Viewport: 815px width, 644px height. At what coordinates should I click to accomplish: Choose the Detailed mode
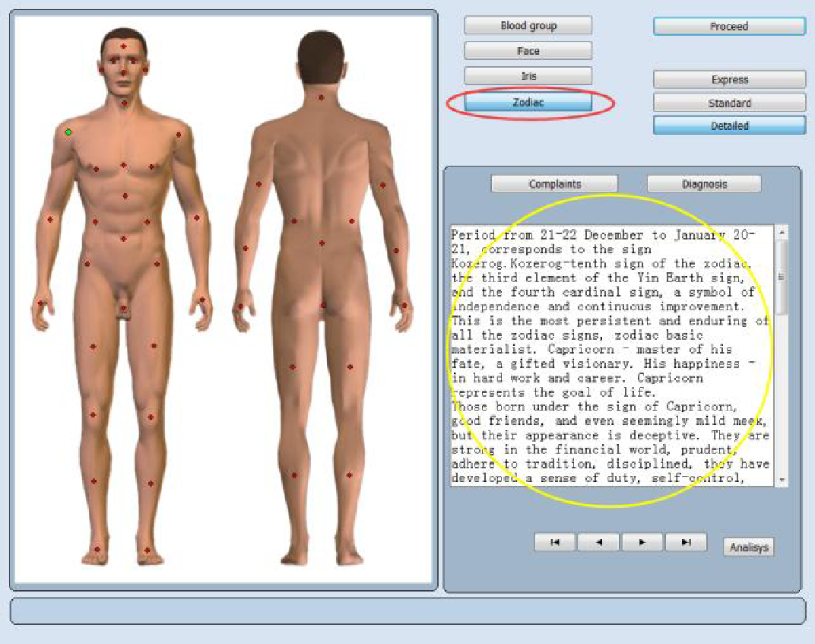pyautogui.click(x=729, y=125)
